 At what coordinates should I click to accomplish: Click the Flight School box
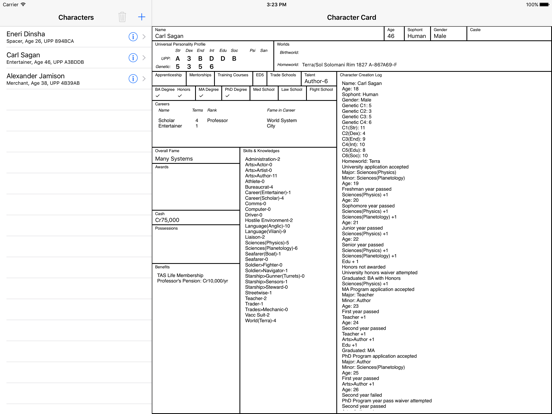pos(321,93)
